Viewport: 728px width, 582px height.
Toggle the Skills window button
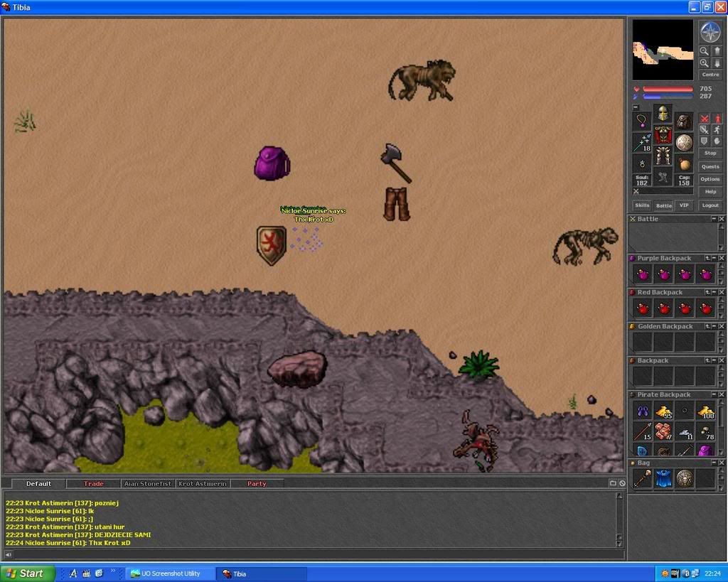pos(642,205)
